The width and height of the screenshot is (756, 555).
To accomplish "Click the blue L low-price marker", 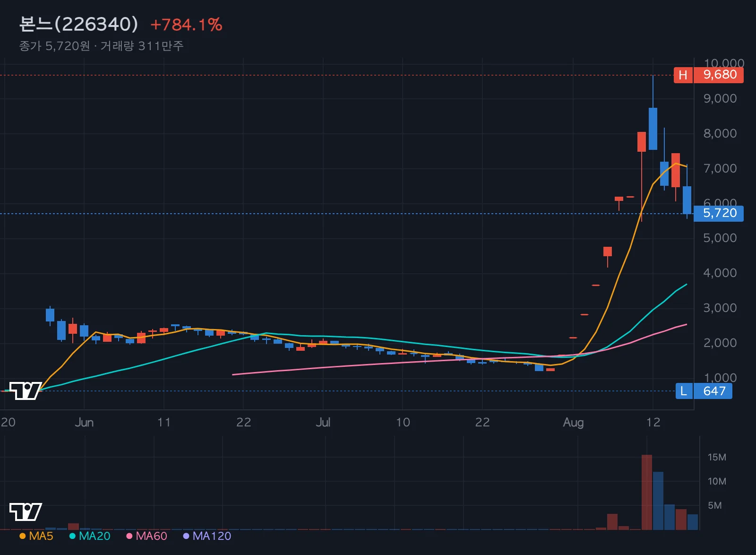I will tap(684, 391).
